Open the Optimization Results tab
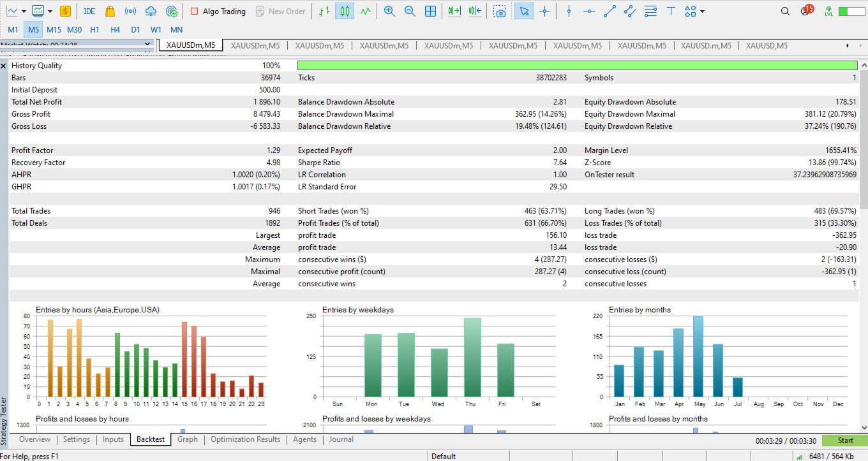The height and width of the screenshot is (461, 868). point(245,439)
